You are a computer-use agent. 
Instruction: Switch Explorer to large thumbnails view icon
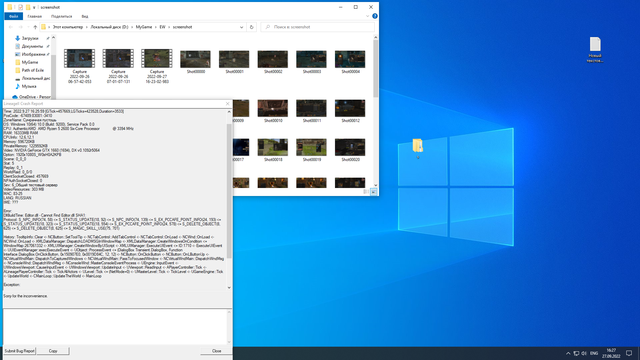click(x=373, y=192)
